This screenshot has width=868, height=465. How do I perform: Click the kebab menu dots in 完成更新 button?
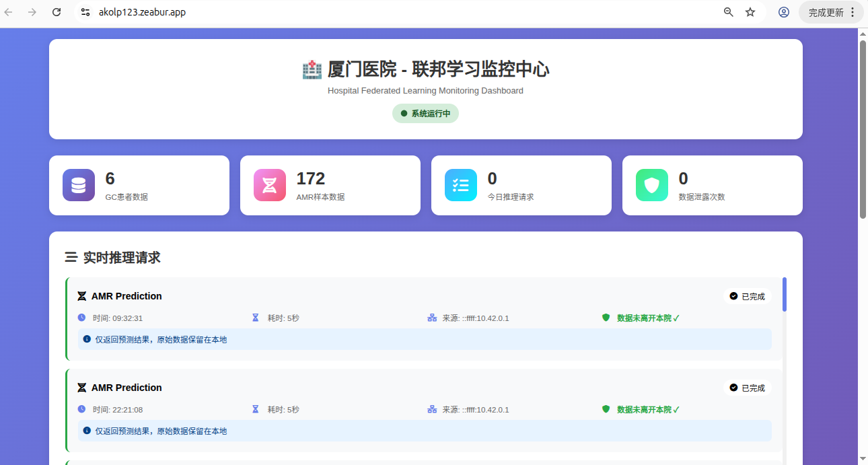pos(853,12)
